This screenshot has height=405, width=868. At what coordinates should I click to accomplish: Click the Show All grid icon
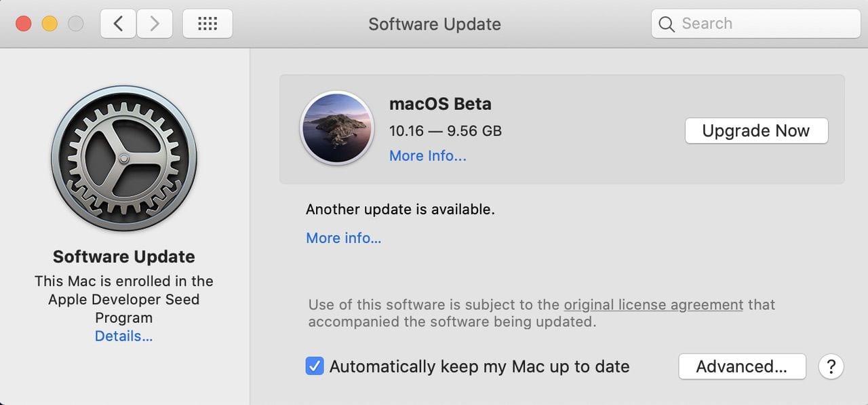(x=208, y=24)
